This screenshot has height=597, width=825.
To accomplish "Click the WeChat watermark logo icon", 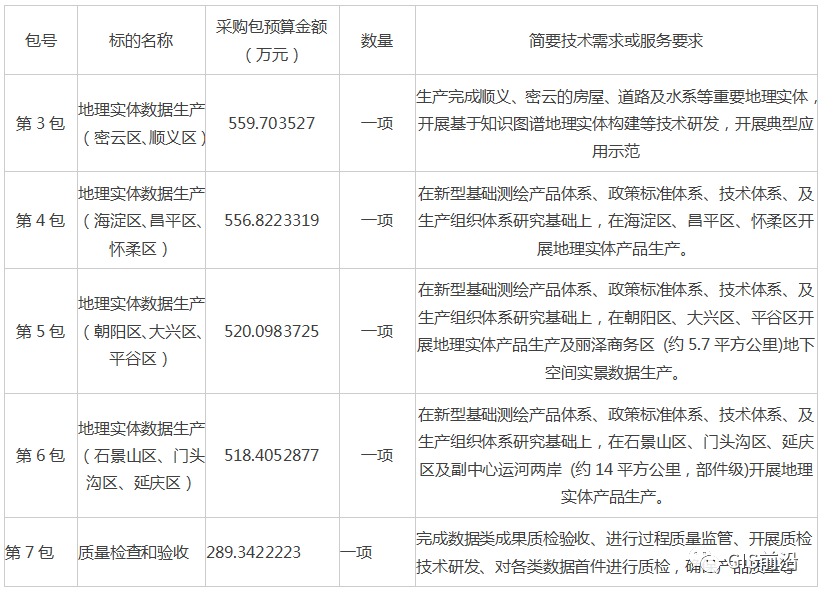I will pyautogui.click(x=705, y=560).
